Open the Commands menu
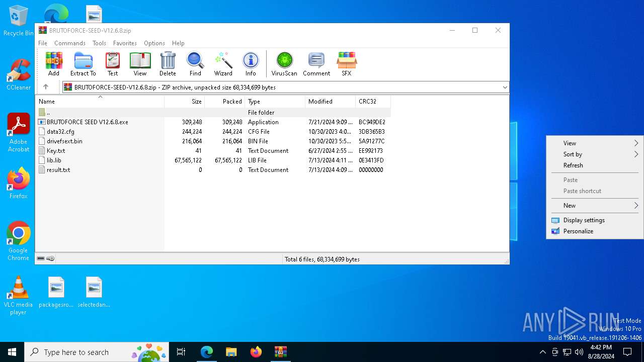644x362 pixels. coord(70,43)
